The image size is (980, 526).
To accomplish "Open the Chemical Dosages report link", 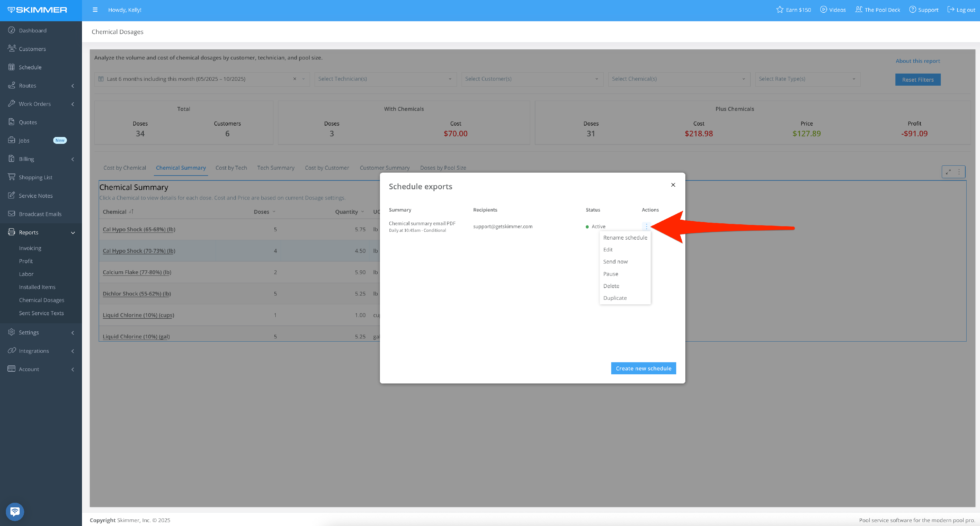I will tap(41, 300).
